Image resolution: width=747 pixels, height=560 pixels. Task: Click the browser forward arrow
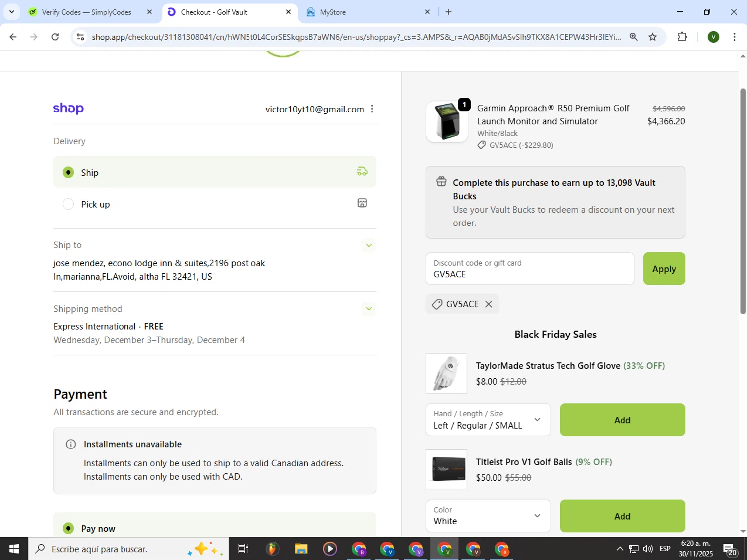pos(34,37)
